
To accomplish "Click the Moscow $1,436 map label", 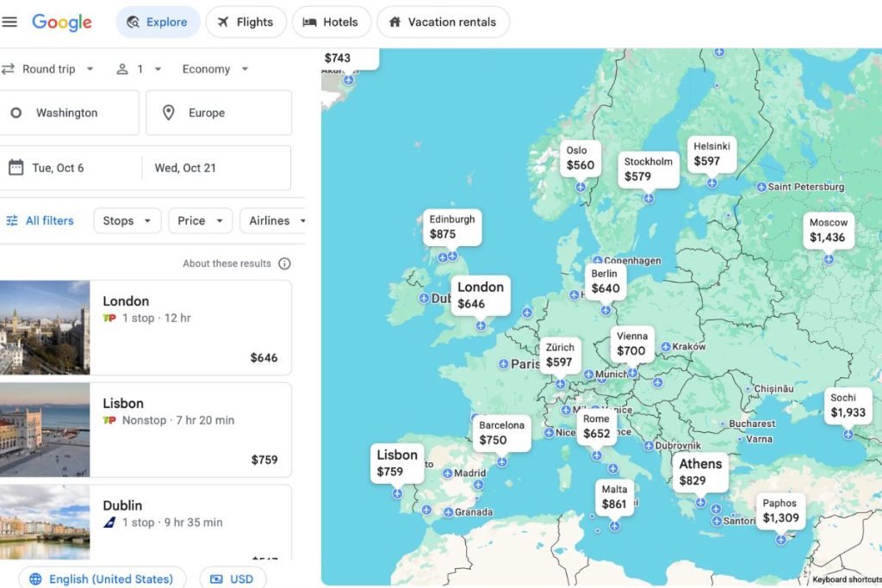I will [x=828, y=231].
